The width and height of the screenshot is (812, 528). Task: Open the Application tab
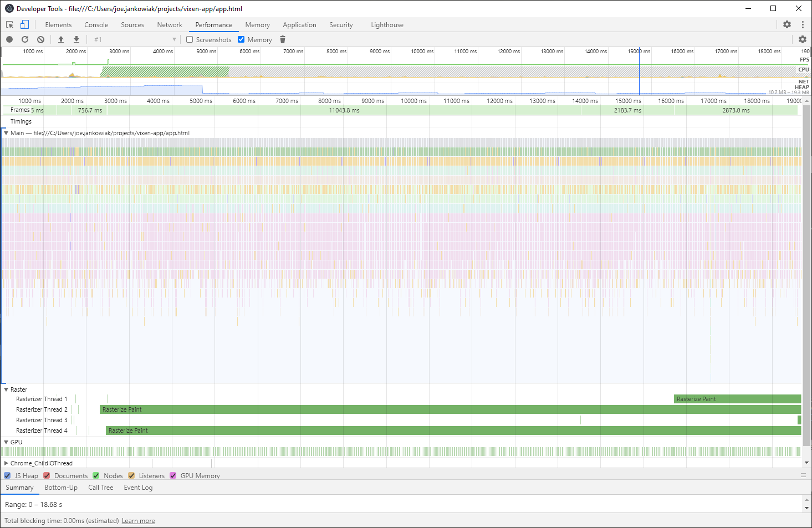(299, 25)
